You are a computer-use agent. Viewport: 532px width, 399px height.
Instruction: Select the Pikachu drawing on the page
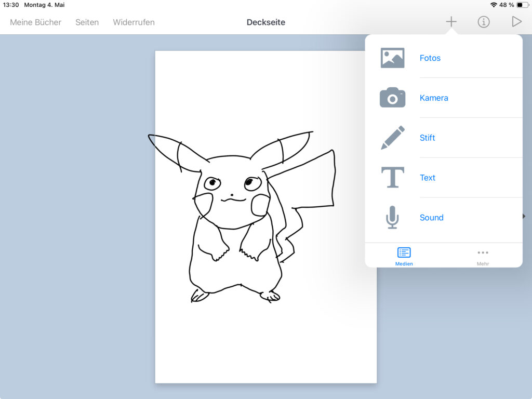(242, 217)
